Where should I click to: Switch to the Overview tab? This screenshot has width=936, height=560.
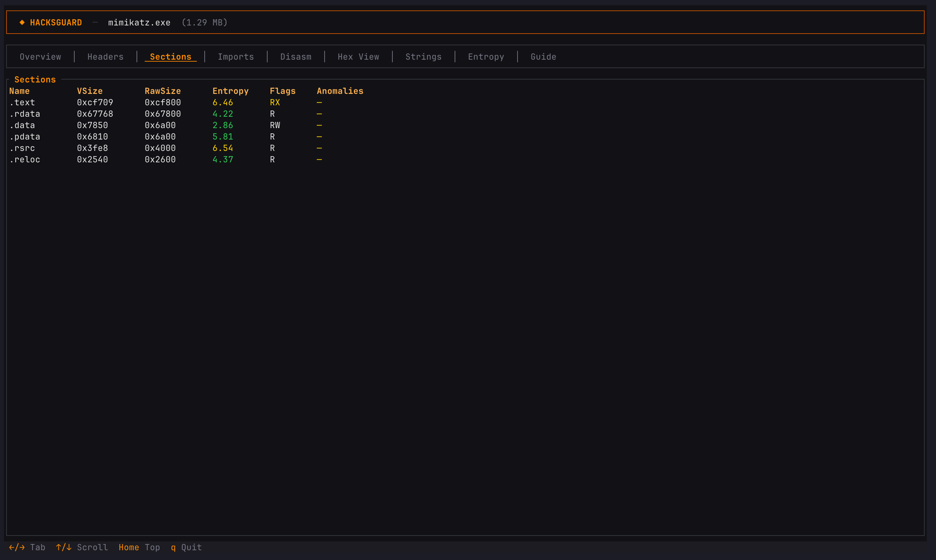click(x=40, y=57)
